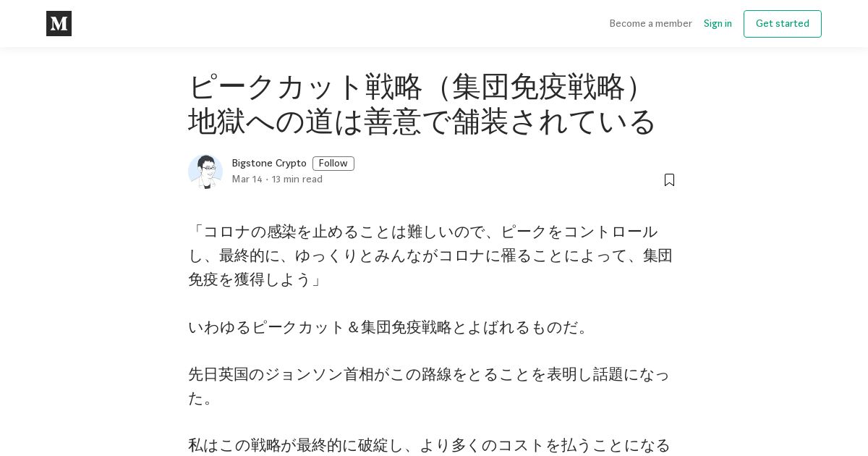Click the quoted opening paragraph starting 「コロナの感染
This screenshot has width=868, height=456.
tap(431, 256)
